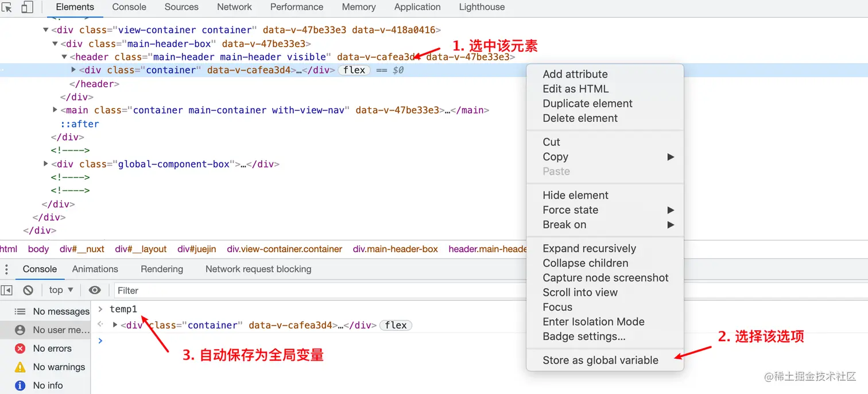Click the div.view-container.container breadcrumb

tap(285, 249)
